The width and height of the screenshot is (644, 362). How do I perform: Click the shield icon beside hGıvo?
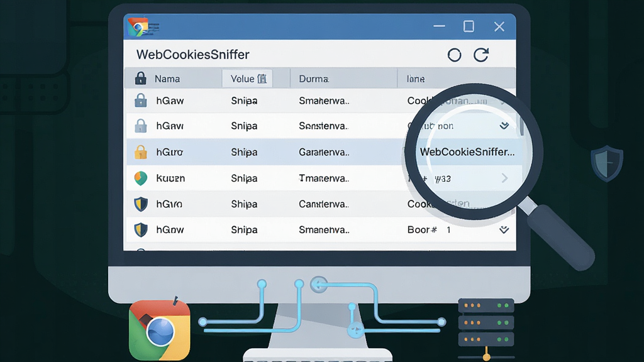141,204
